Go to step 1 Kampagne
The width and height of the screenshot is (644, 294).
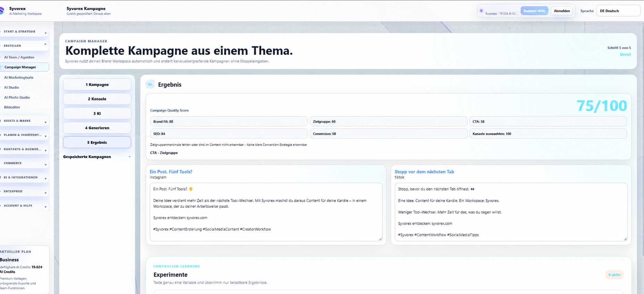(x=97, y=85)
